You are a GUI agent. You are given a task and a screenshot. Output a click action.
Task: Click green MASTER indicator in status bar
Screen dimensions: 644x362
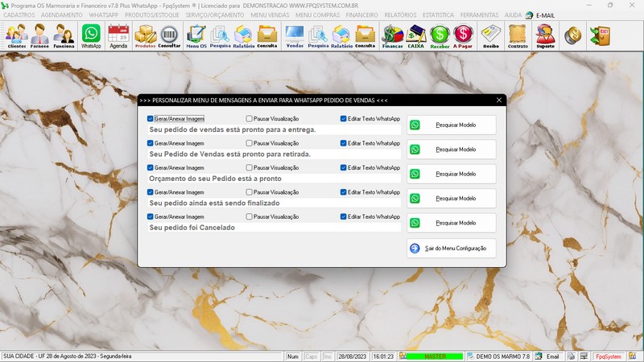(x=435, y=356)
